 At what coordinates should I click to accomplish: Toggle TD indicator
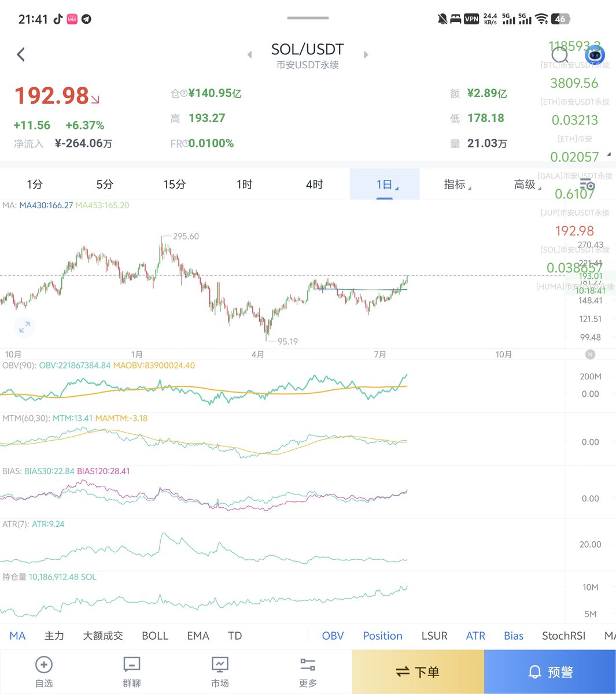point(235,636)
